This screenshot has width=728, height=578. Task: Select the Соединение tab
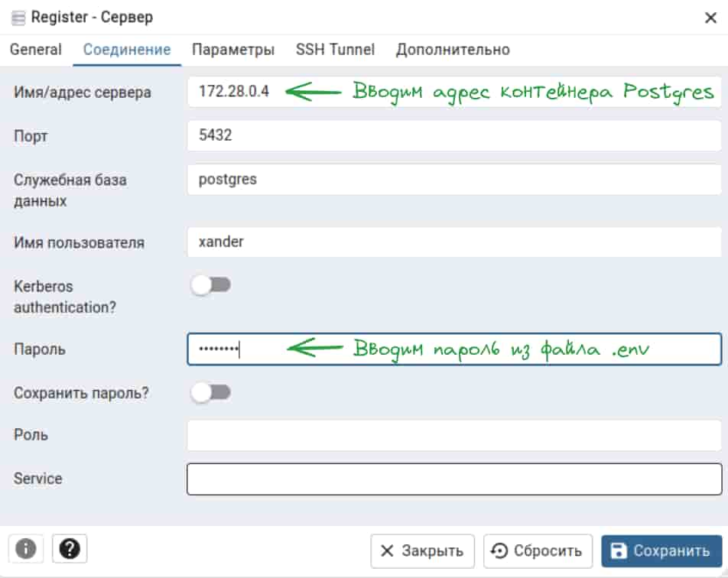pos(127,50)
